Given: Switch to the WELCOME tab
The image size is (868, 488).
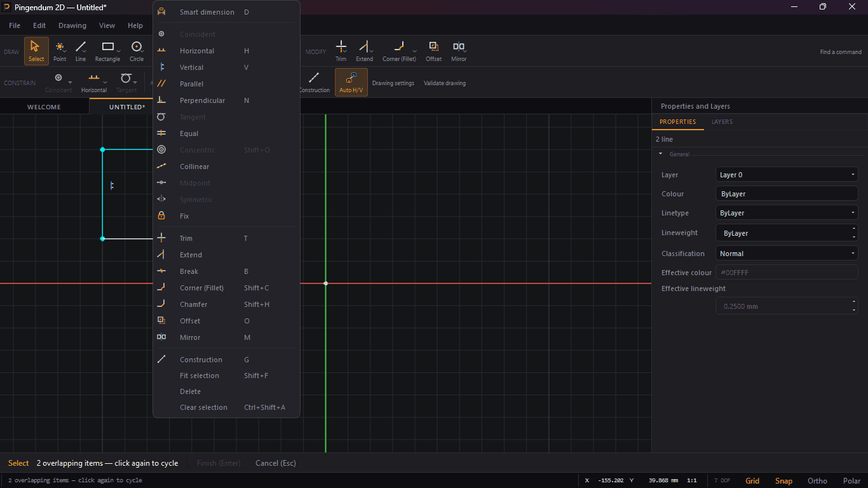Looking at the screenshot, I should 44,107.
